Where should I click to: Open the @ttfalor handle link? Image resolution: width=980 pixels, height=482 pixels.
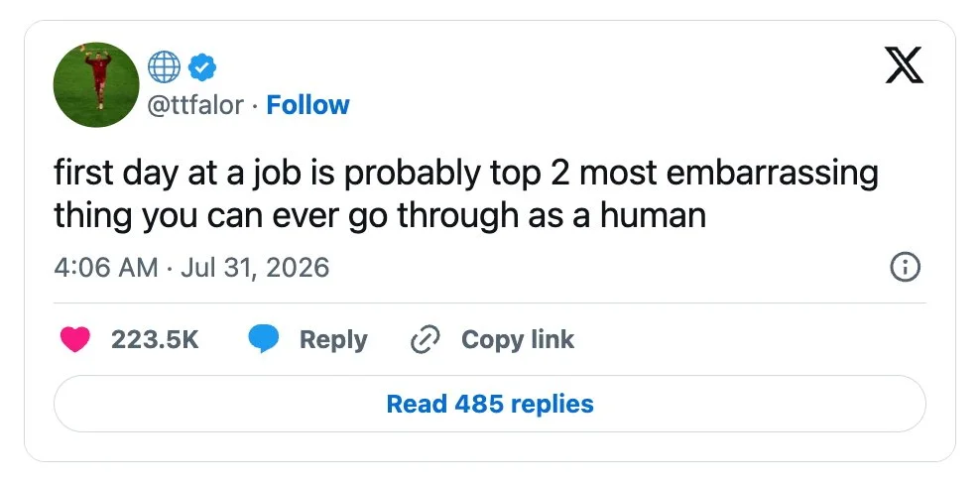tap(194, 105)
